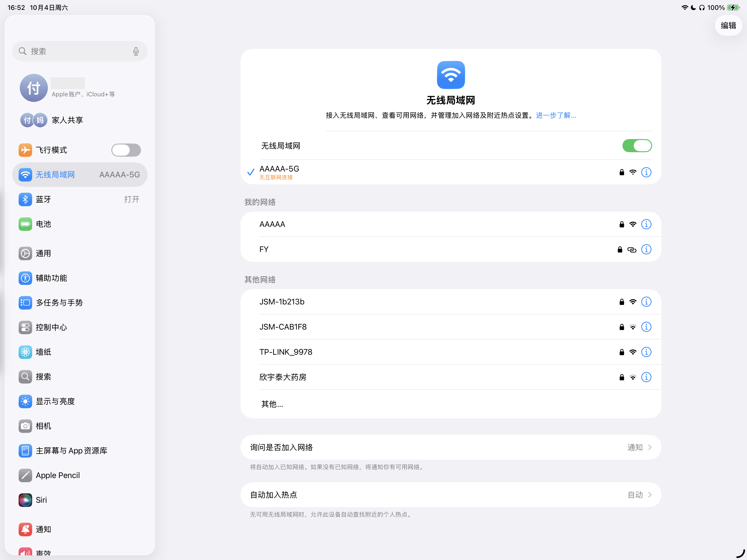Select 通用 general in the sidebar

[43, 253]
